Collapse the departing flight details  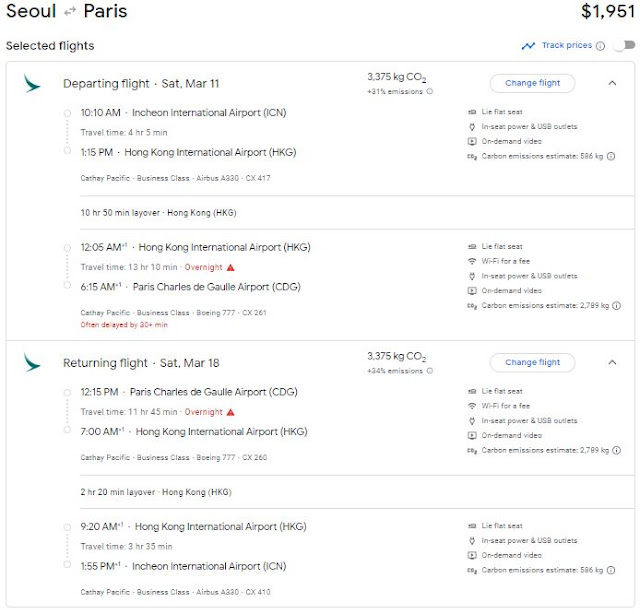coord(612,83)
